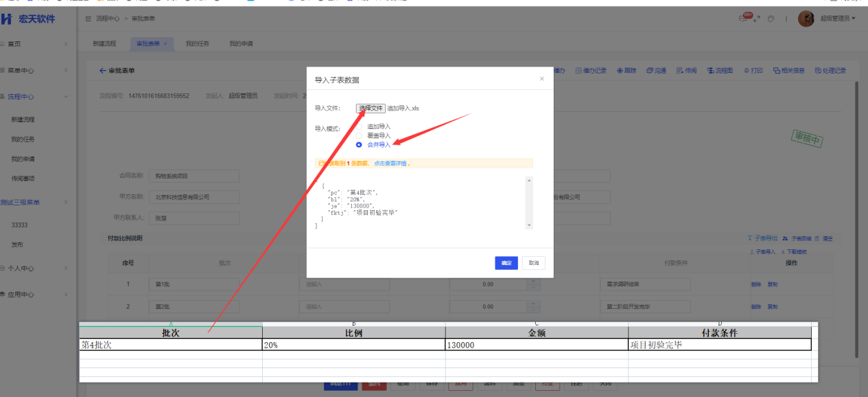This screenshot has height=397, width=868.
Task: Click the JSON data preview text area
Action: click(420, 203)
